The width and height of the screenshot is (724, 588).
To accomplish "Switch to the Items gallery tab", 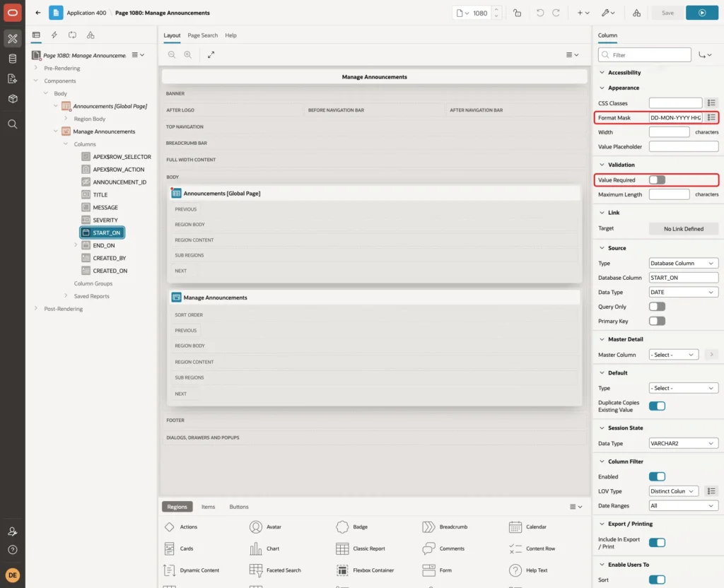I will tap(209, 506).
